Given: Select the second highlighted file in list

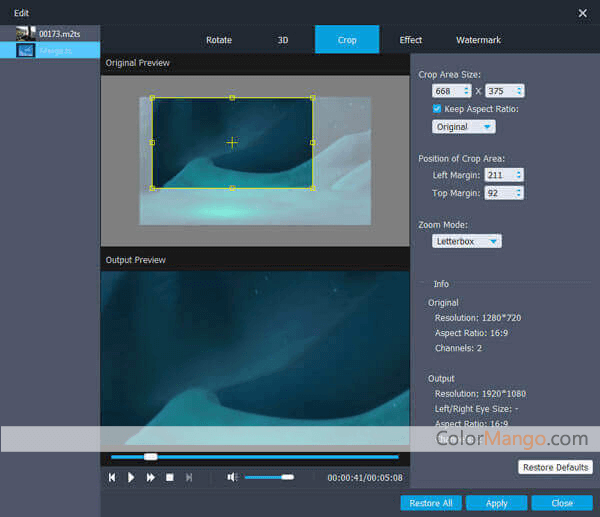Looking at the screenshot, I should pos(50,50).
